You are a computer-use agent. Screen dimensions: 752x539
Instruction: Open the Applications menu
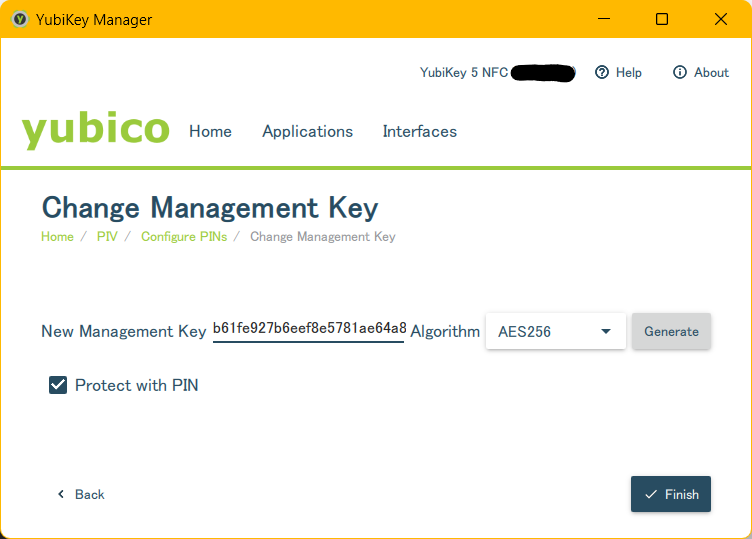tap(307, 131)
